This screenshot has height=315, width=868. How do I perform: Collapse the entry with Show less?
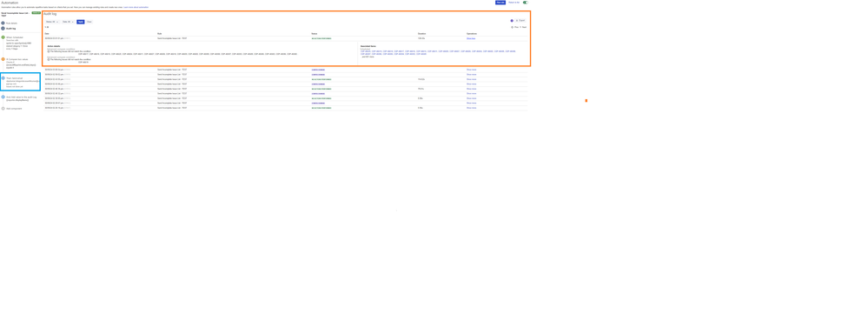(471, 38)
